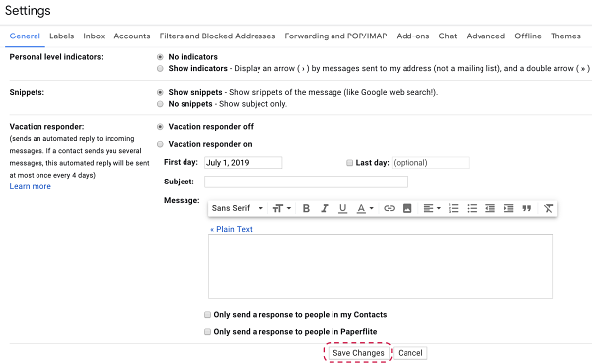Open the Themes tab

coord(565,36)
